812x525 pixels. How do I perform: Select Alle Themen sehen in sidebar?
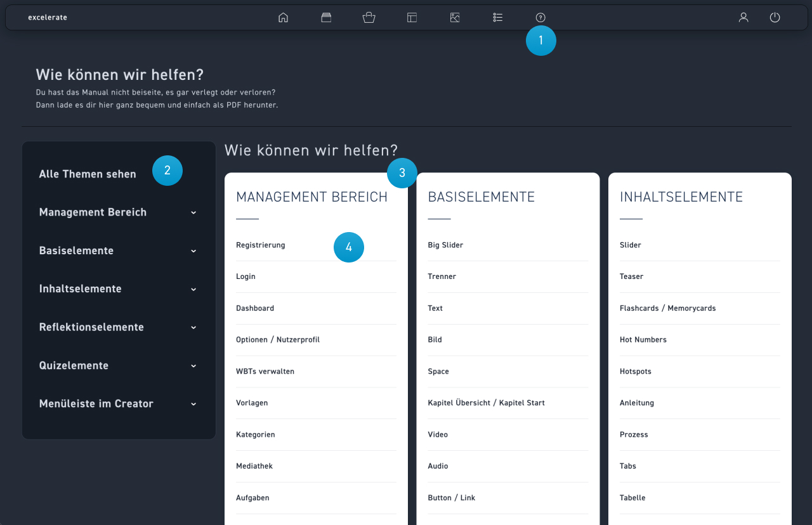pyautogui.click(x=88, y=174)
